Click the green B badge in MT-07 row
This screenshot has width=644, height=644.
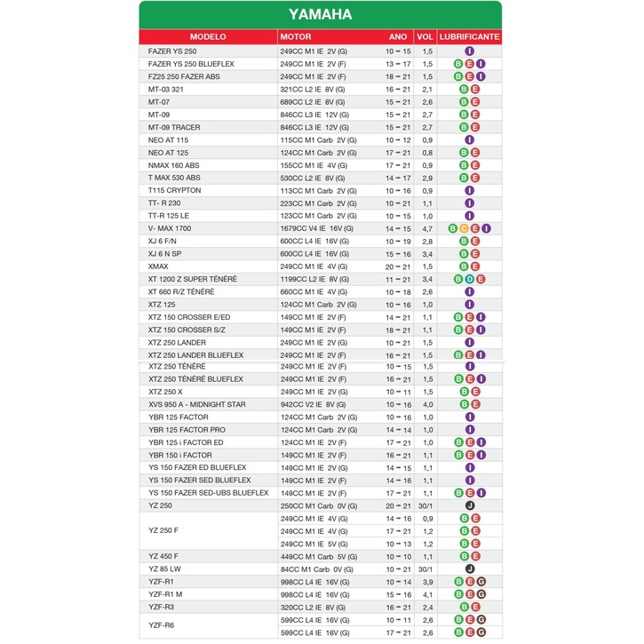[464, 102]
